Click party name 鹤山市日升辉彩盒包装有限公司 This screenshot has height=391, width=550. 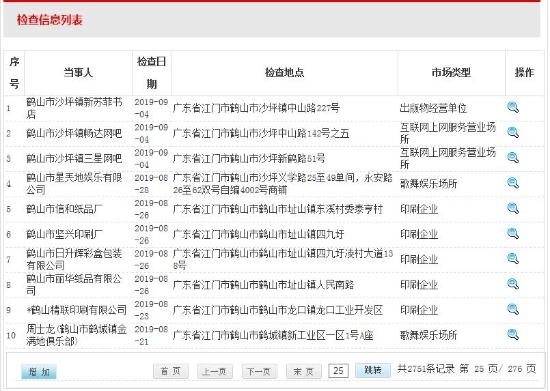pos(74,259)
